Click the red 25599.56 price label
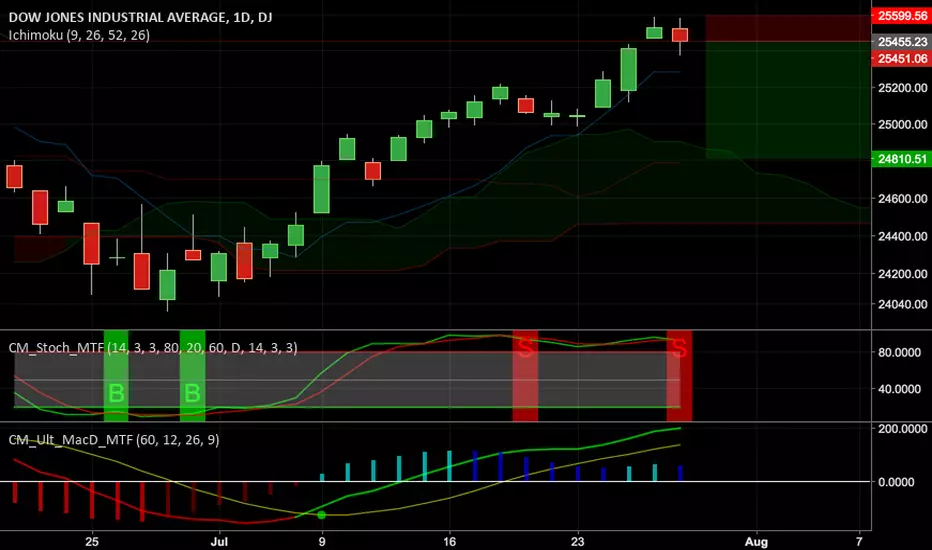This screenshot has width=932, height=550. 902,16
